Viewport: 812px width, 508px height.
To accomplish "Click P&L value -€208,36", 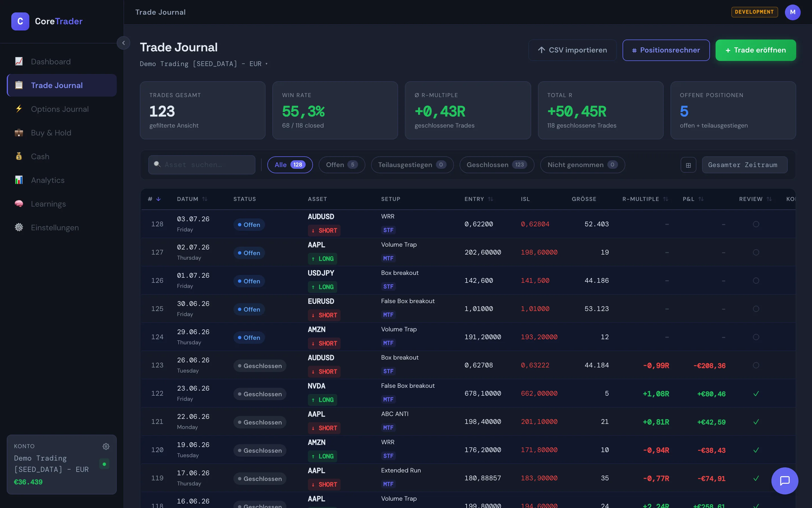I will (x=709, y=365).
